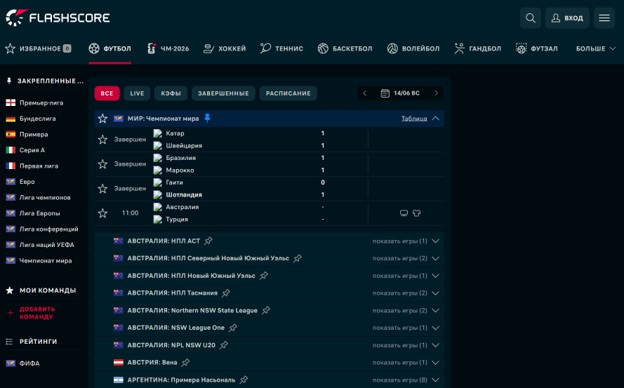Open the ЧМ-2026 section
This screenshot has height=388, width=624.
click(x=168, y=49)
